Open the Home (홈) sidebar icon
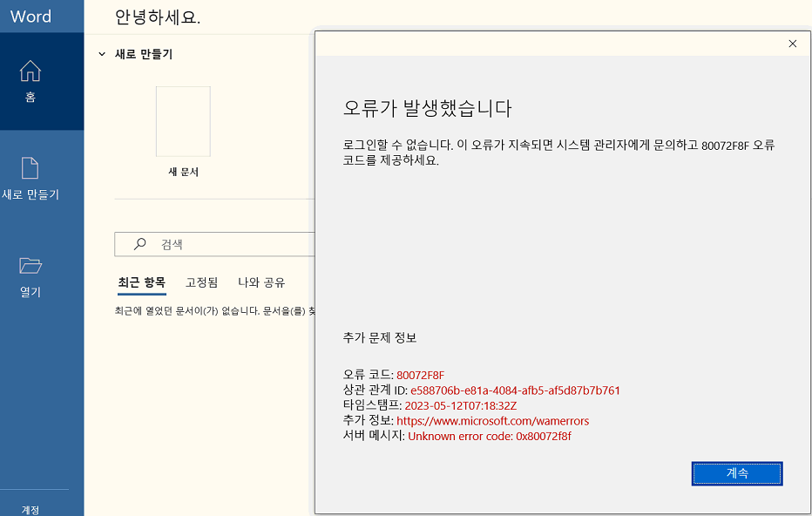Screen dimensions: 812x516 (x=30, y=71)
